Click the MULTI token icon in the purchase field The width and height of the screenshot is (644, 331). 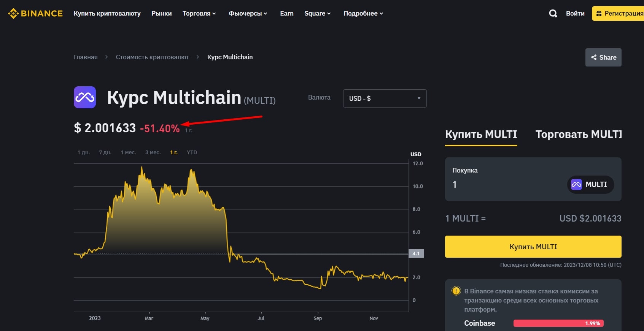tap(576, 185)
